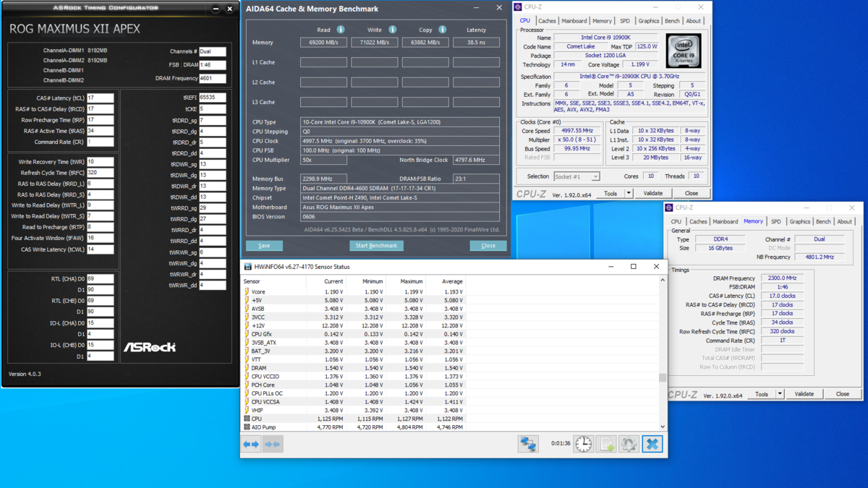Switch to Caches tab in top CPU-Z window
The height and width of the screenshot is (488, 868).
pyautogui.click(x=547, y=21)
